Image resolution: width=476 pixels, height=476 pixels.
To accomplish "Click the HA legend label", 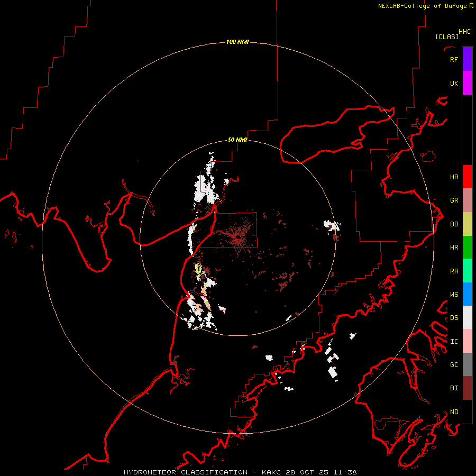I will coord(454,177).
